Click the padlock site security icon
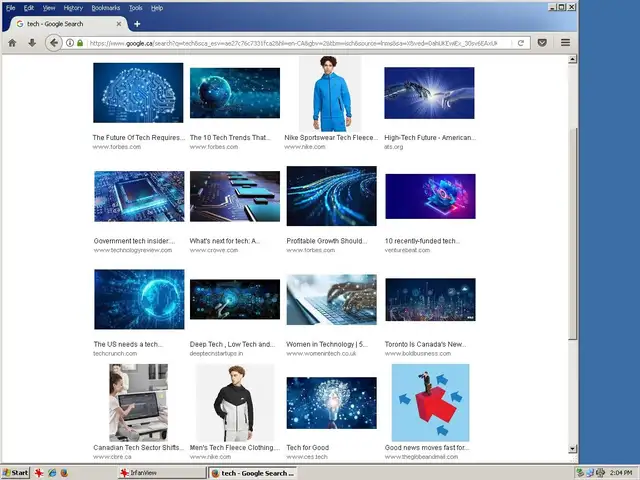Viewport: 640px width, 480px height. coord(80,43)
